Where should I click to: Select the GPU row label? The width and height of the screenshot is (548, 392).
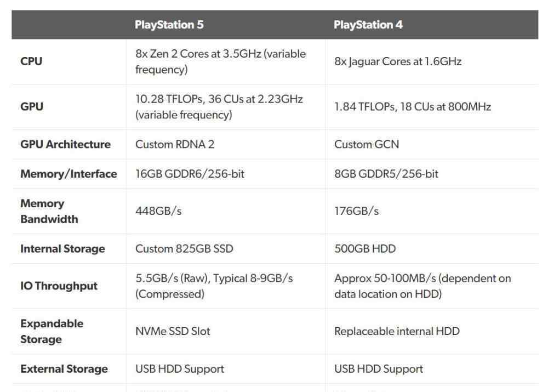pyautogui.click(x=32, y=107)
